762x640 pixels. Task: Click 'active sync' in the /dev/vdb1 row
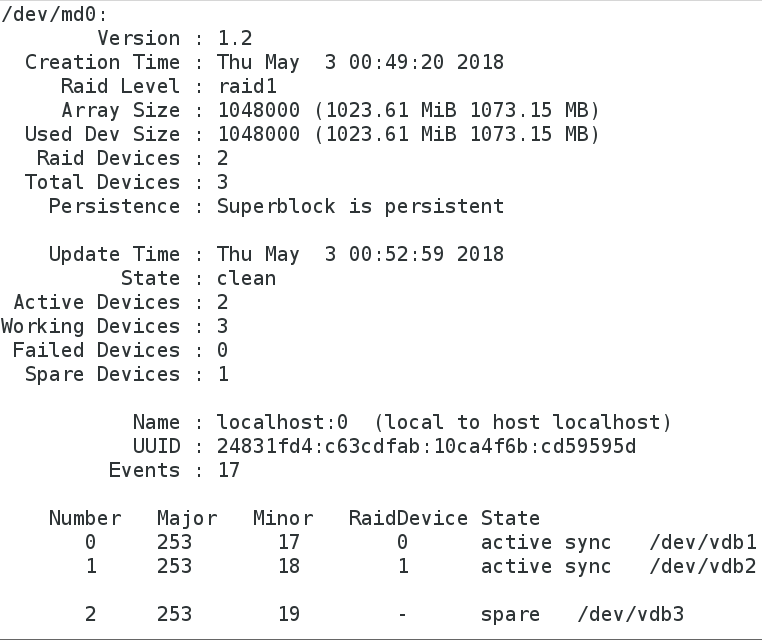[x=546, y=543]
